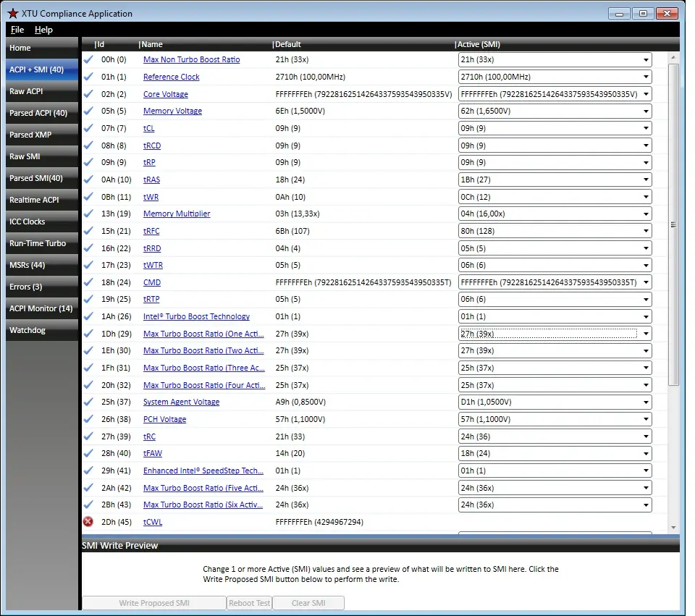Select the Errors (3) sidebar tab

(x=42, y=287)
